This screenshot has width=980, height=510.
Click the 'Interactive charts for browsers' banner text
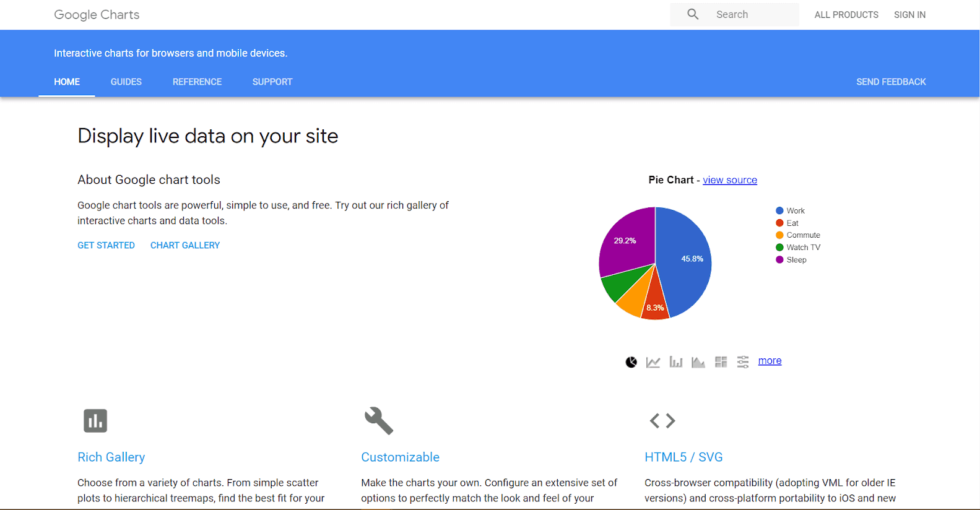170,53
